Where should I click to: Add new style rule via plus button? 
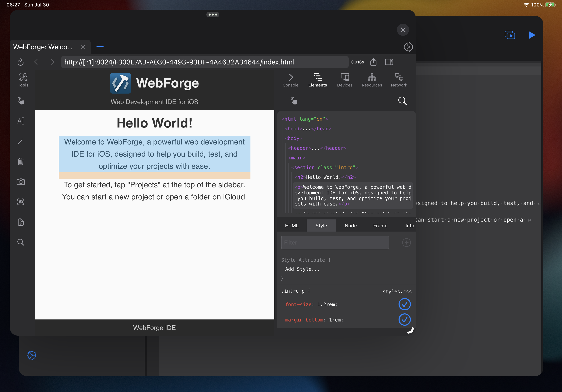pos(406,243)
